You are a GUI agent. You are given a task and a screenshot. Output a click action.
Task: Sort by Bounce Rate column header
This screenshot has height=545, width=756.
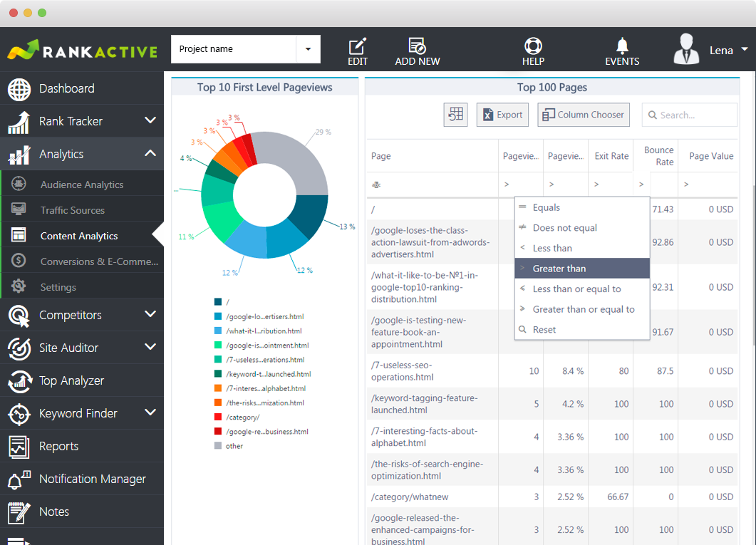pyautogui.click(x=656, y=155)
